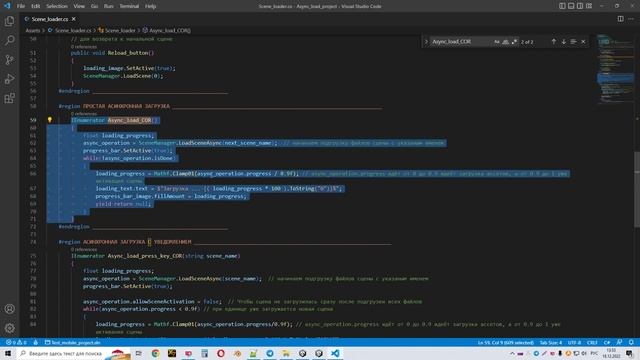
Task: Open the Edit menu
Action: pos(36,6)
